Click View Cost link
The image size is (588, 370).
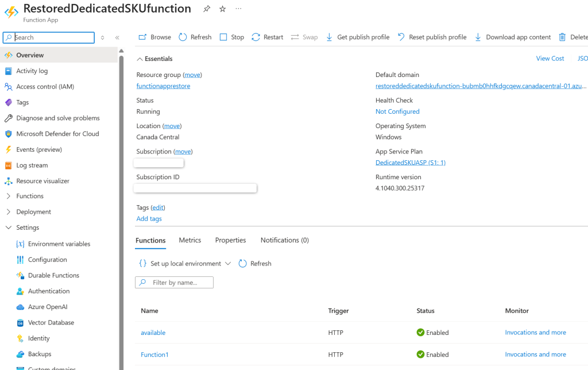(x=550, y=59)
